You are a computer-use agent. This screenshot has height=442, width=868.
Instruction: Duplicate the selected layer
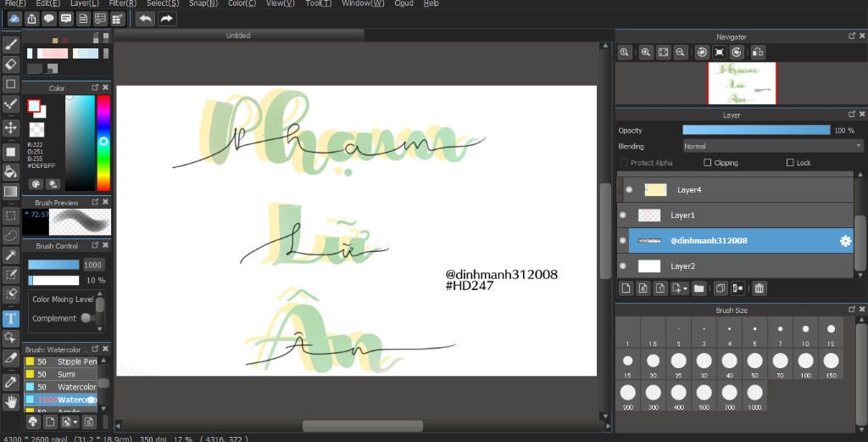coord(721,288)
